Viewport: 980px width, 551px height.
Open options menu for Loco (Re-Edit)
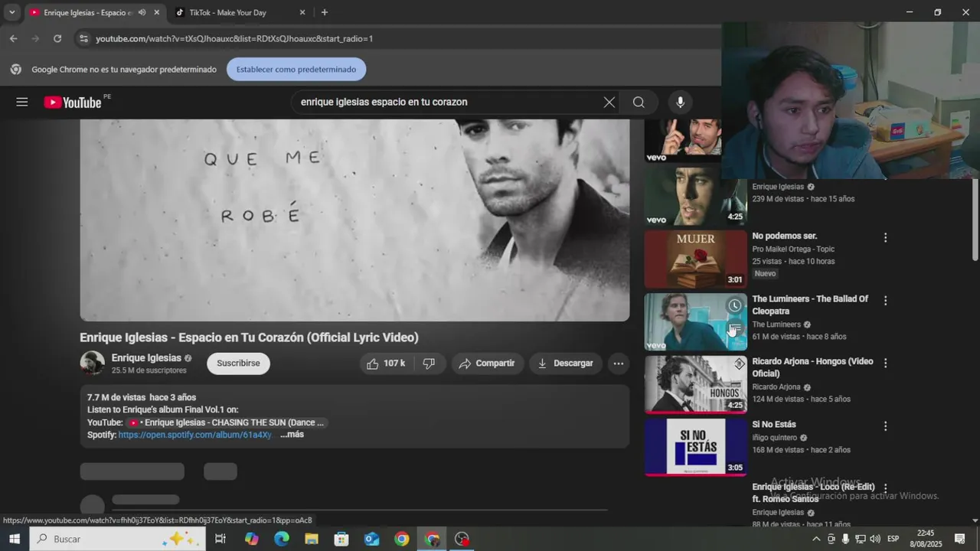click(x=885, y=488)
